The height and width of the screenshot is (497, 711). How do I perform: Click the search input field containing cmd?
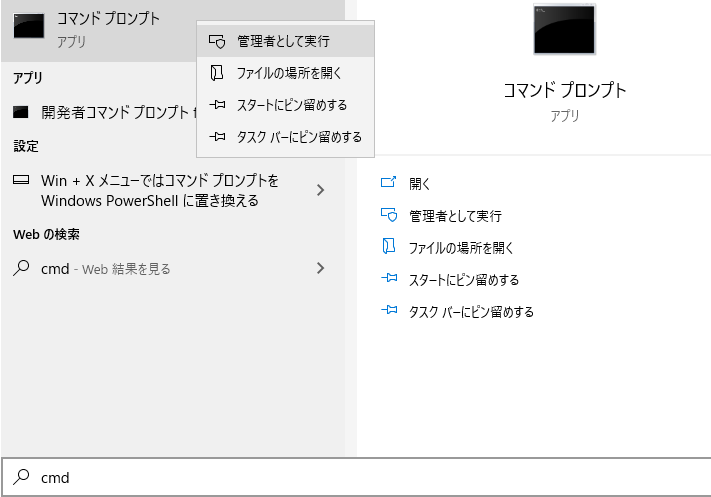point(356,477)
